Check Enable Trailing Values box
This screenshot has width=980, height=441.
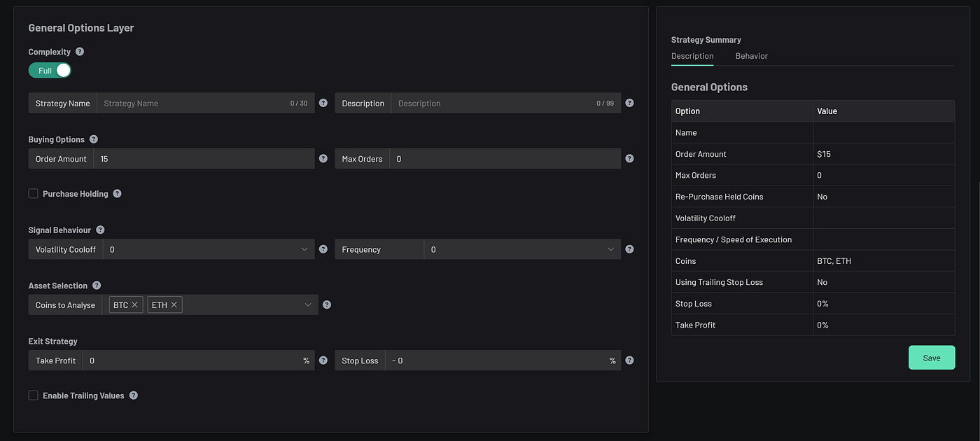[x=33, y=395]
